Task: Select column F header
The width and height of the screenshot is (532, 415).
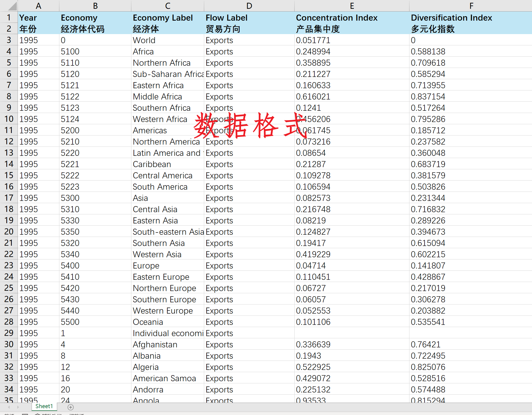Action: click(471, 6)
